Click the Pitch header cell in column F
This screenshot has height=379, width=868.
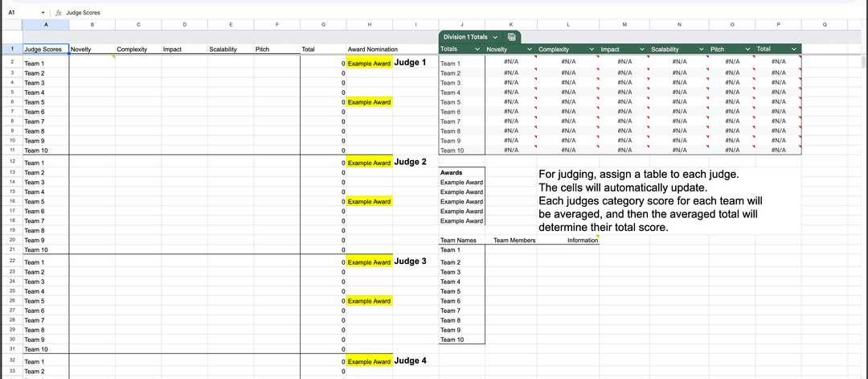[x=276, y=49]
